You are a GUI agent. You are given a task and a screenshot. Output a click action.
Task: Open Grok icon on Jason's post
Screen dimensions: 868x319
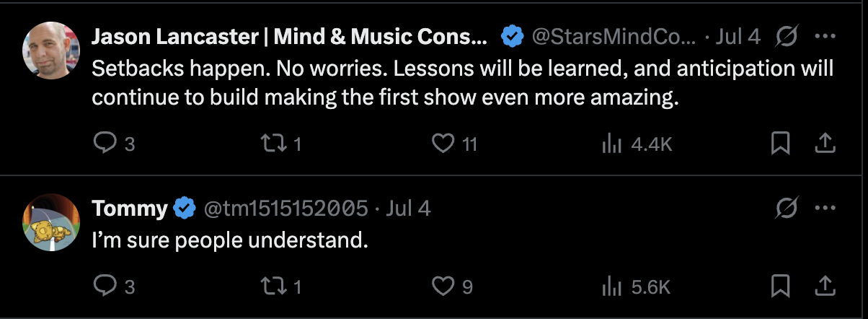point(787,37)
